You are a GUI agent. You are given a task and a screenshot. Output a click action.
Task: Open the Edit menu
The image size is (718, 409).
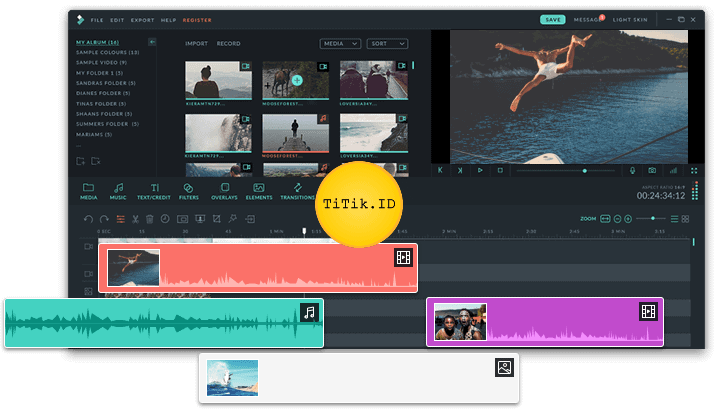click(x=117, y=20)
